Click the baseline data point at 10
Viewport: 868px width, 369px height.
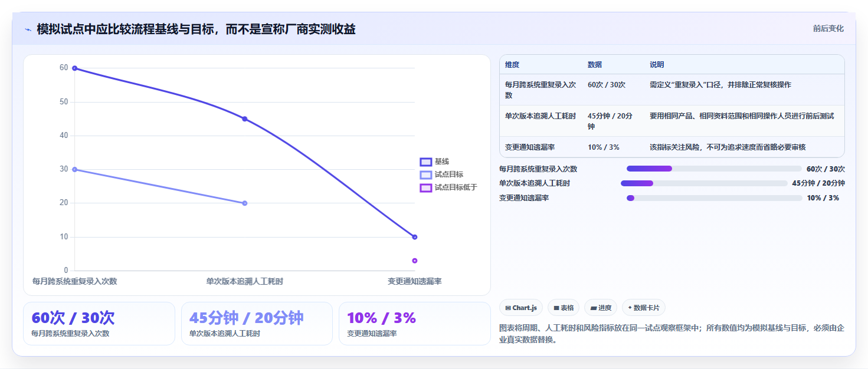pyautogui.click(x=415, y=237)
